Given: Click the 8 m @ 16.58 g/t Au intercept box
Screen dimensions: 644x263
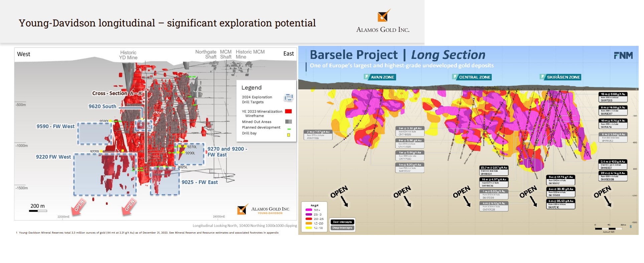Looking at the screenshot, I should (613, 110).
